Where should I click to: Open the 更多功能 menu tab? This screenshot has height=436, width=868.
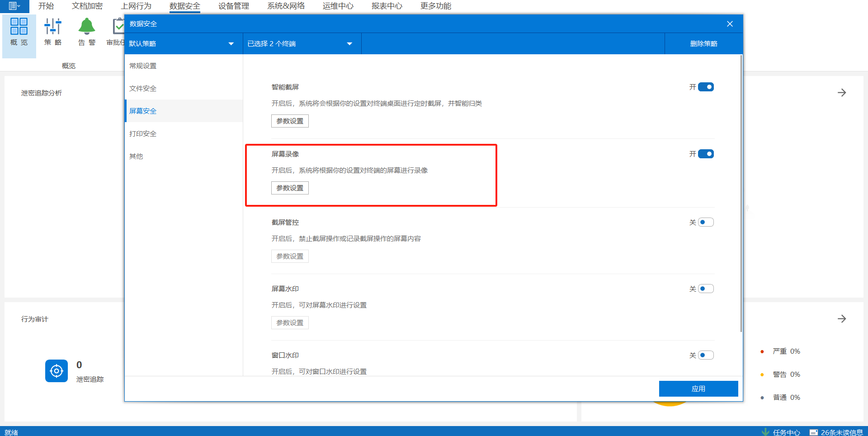[x=436, y=6]
